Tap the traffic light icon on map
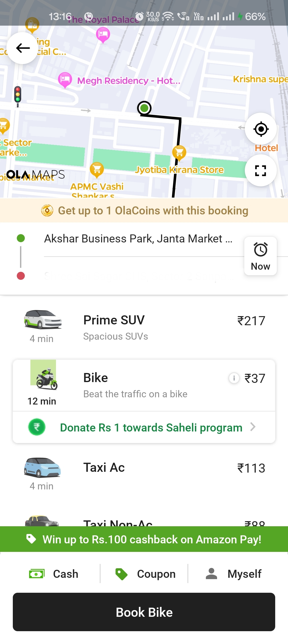This screenshot has height=644, width=288. 18,95
